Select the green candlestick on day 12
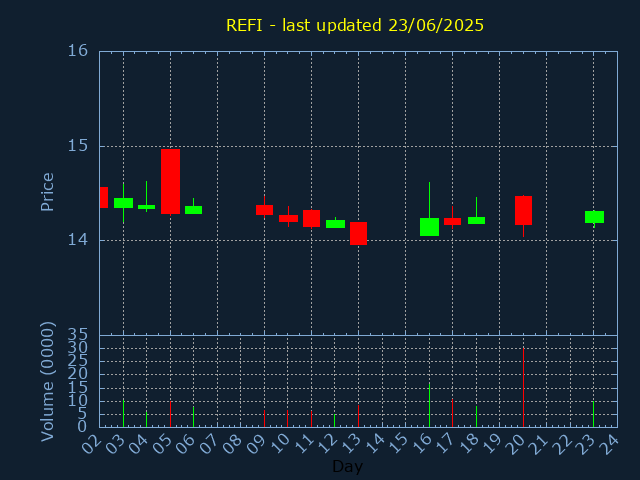The width and height of the screenshot is (640, 480). [x=336, y=224]
